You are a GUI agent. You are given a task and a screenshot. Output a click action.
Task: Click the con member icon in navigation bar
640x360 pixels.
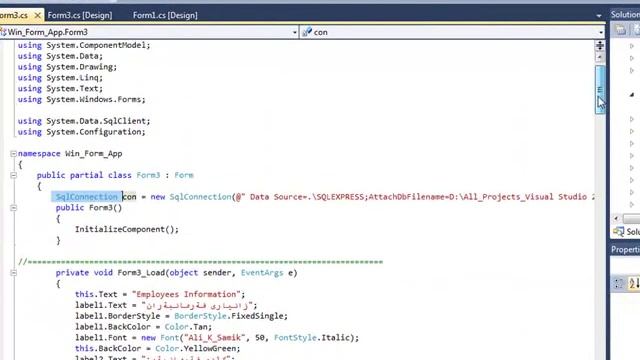coord(307,32)
